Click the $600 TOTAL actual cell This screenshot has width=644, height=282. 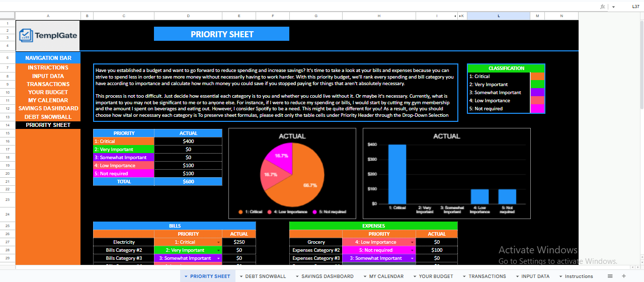[x=188, y=182]
